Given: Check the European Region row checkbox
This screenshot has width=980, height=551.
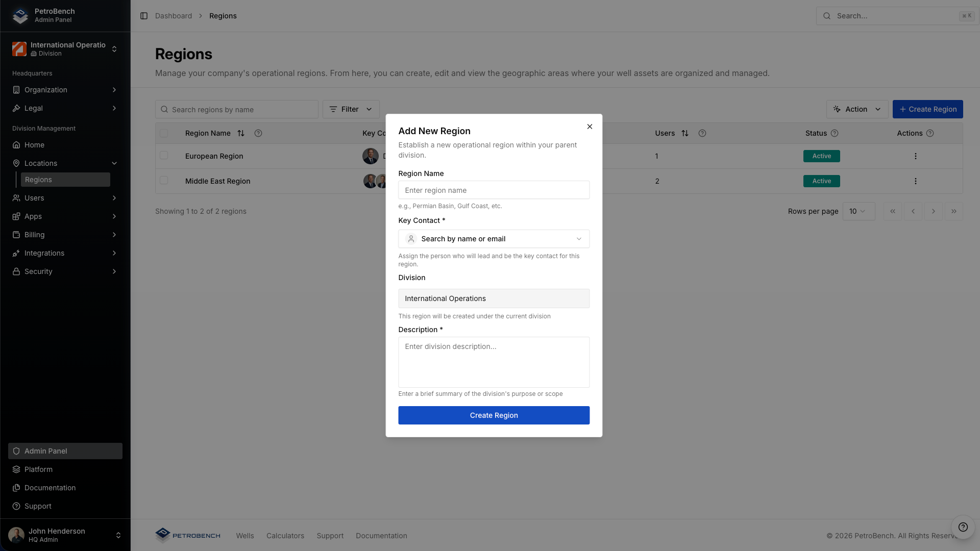Looking at the screenshot, I should click(x=164, y=155).
